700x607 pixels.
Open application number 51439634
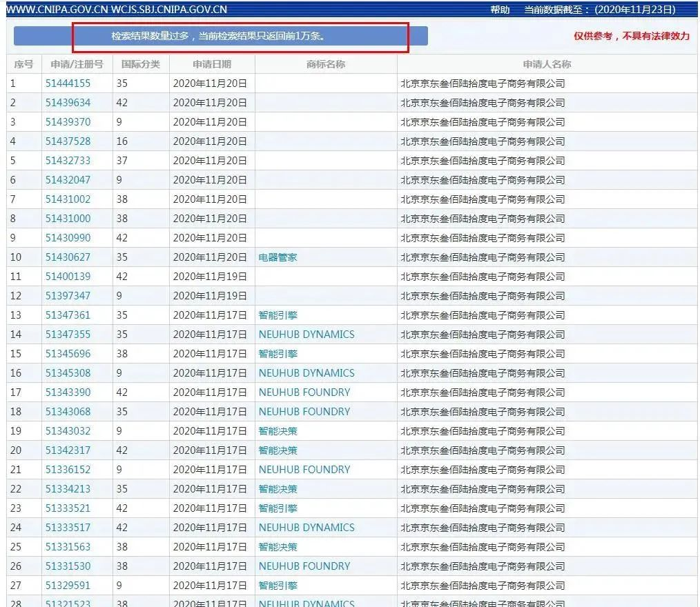tap(68, 103)
